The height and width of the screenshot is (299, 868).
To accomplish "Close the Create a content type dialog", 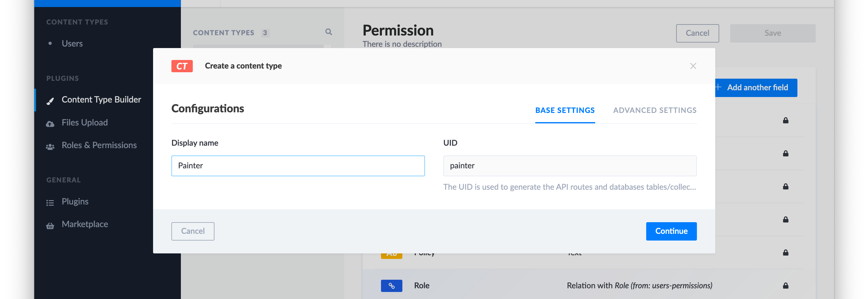I will click(693, 66).
